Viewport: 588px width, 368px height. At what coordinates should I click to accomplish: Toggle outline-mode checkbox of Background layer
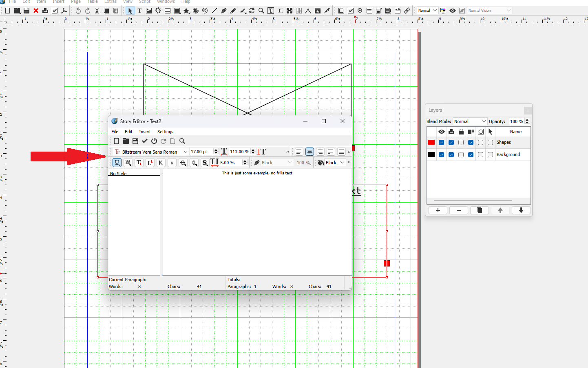tap(481, 155)
